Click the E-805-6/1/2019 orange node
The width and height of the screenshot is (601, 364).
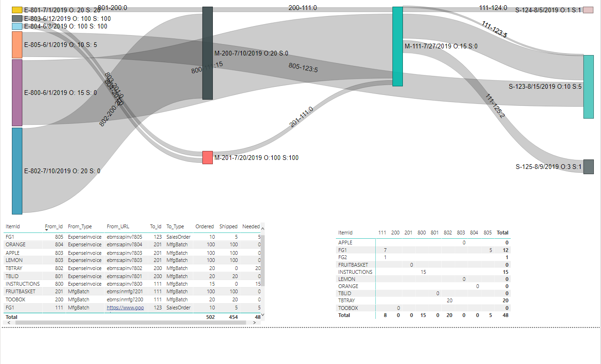pyautogui.click(x=17, y=45)
